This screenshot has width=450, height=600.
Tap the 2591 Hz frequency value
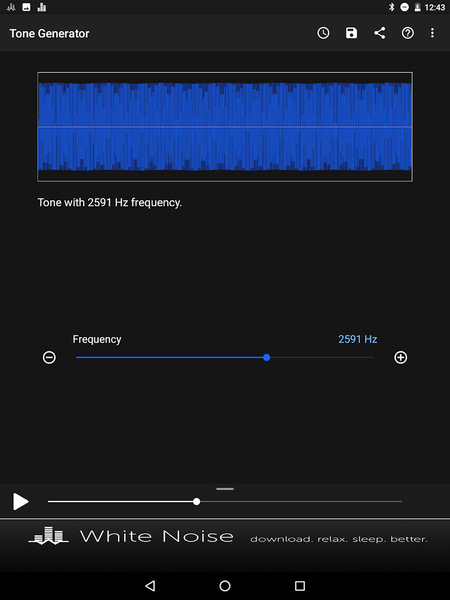pyautogui.click(x=358, y=339)
